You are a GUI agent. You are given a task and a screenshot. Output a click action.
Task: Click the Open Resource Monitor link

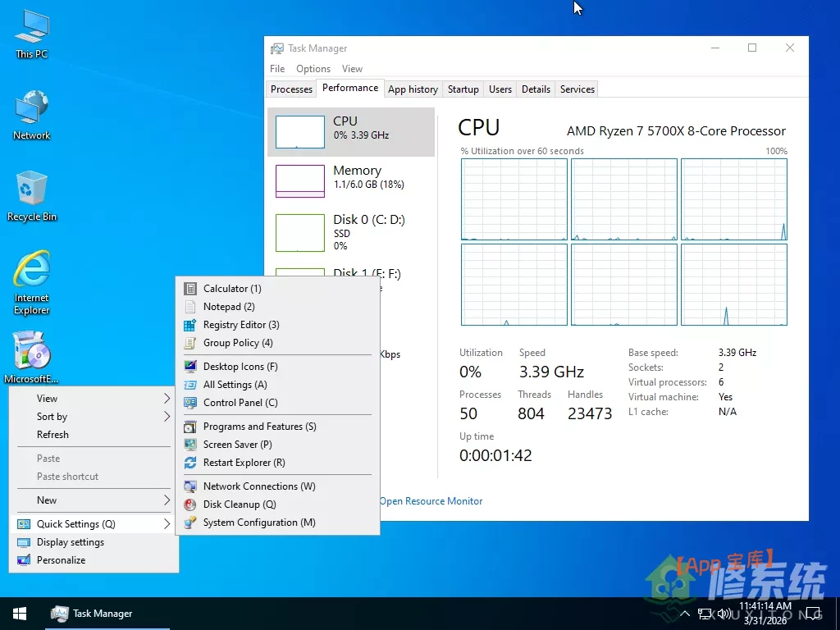431,501
